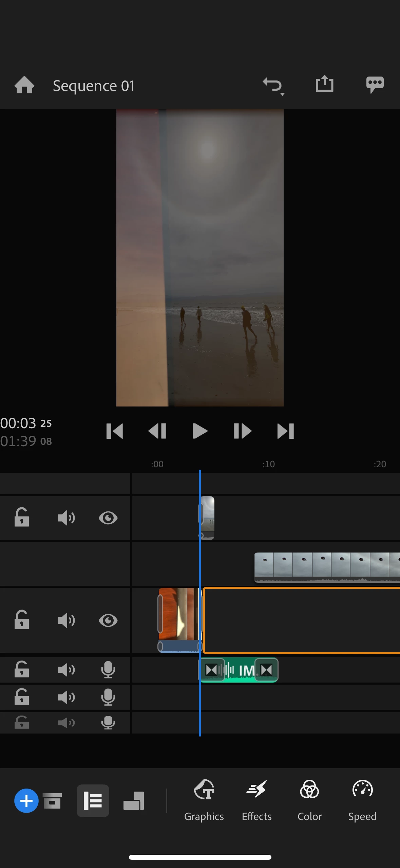Tap the orange clip's left trim handle
400x868 pixels.
click(160, 614)
